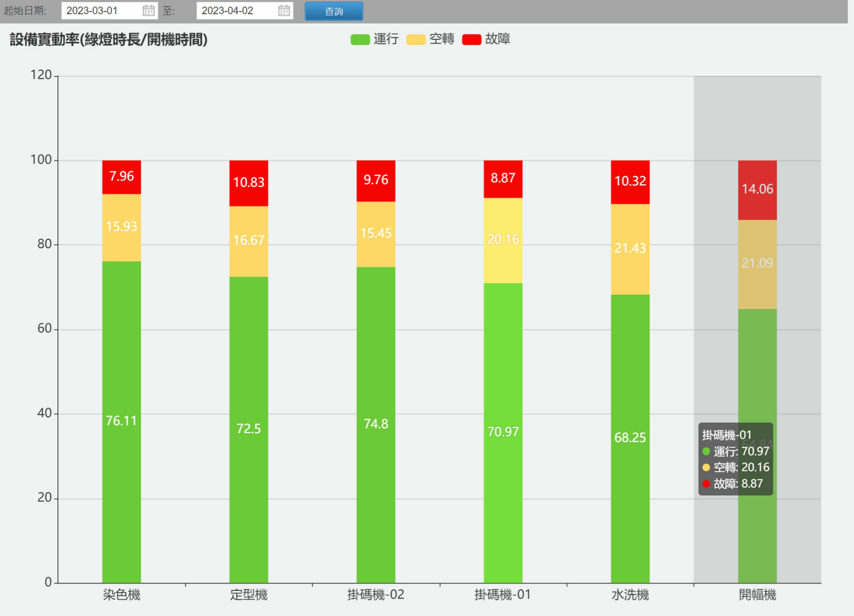The width and height of the screenshot is (854, 616).
Task: Select the 掛碼機-02 yellow segment 15.45
Action: [376, 234]
